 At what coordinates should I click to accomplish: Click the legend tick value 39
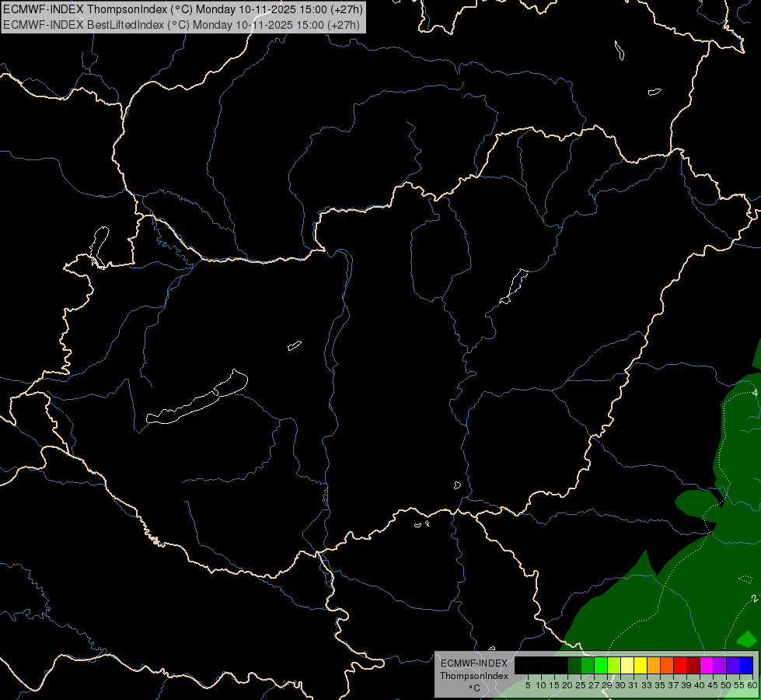pos(686,685)
